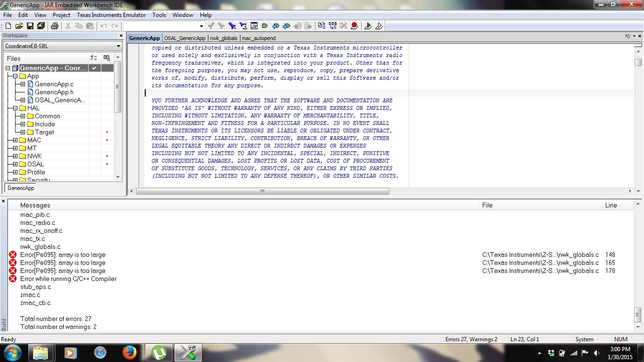The image size is (644, 362).
Task: Click the Redo arrow icon
Action: [x=115, y=26]
